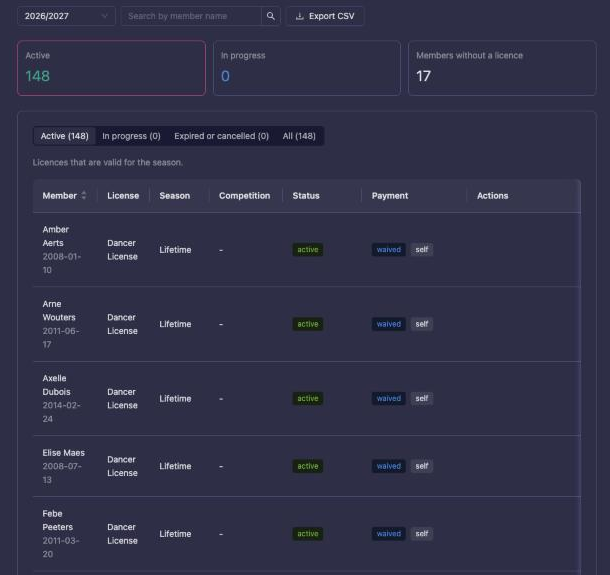610x575 pixels.
Task: Click the waived badge for Amber Aerts
Action: point(389,250)
